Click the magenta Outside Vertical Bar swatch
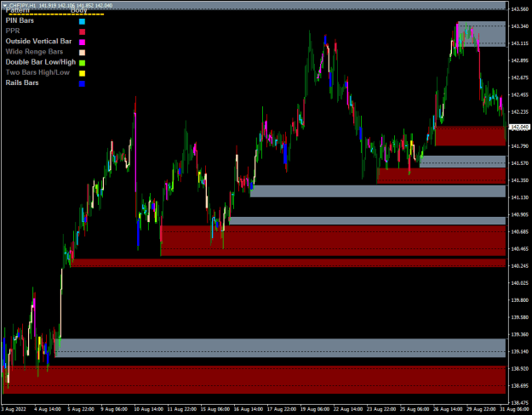Viewport: 532px width, 415px height. tap(82, 42)
